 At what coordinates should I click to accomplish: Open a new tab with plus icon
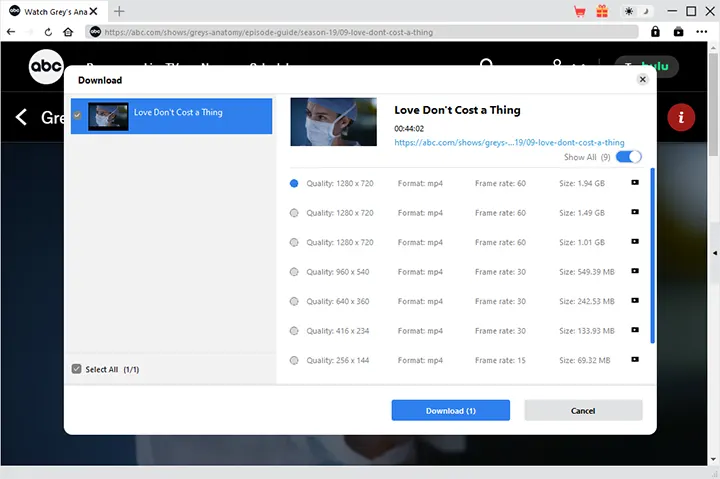click(119, 11)
